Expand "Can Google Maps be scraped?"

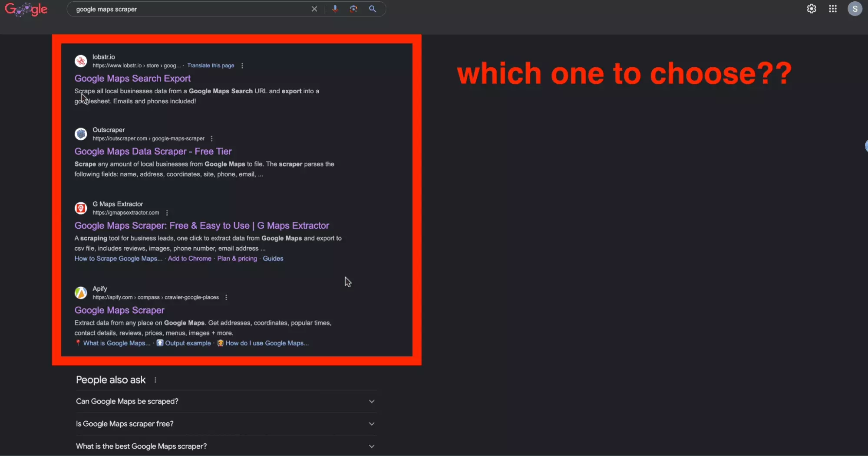coord(225,401)
